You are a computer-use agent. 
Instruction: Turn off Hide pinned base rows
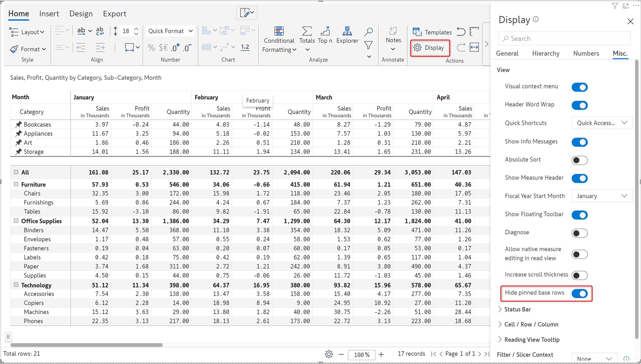pyautogui.click(x=580, y=293)
